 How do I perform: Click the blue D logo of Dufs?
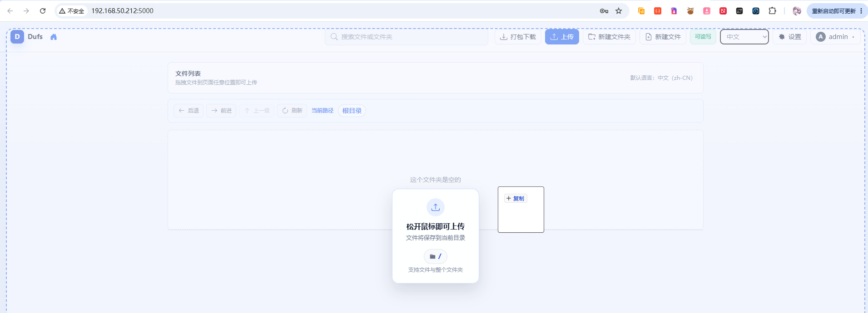point(17,37)
